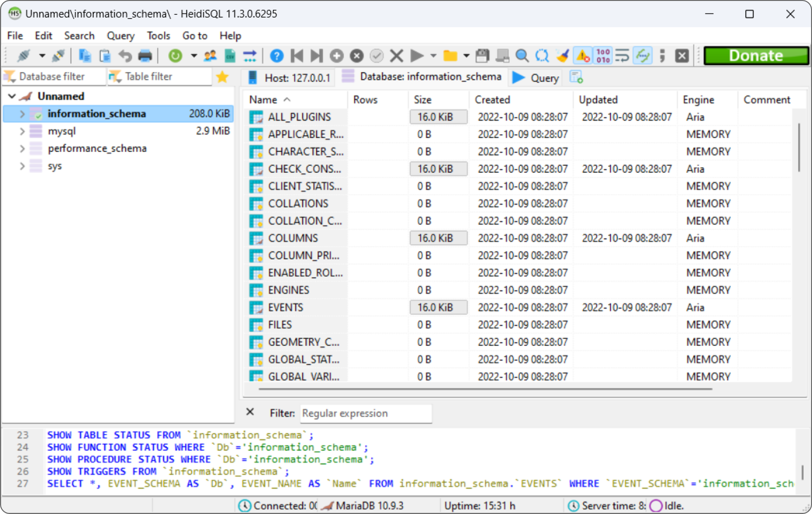This screenshot has height=514, width=812.
Task: Click the open SQL file folder icon
Action: coord(450,56)
